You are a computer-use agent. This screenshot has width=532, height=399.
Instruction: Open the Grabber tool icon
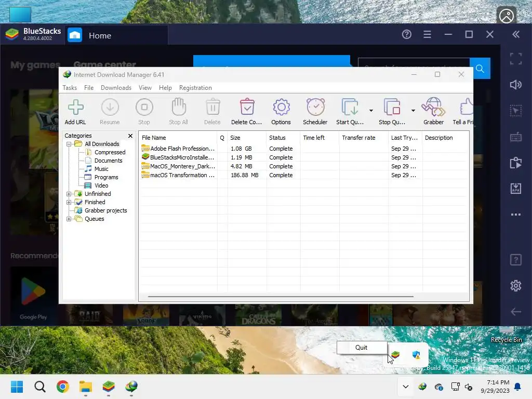pos(433,107)
